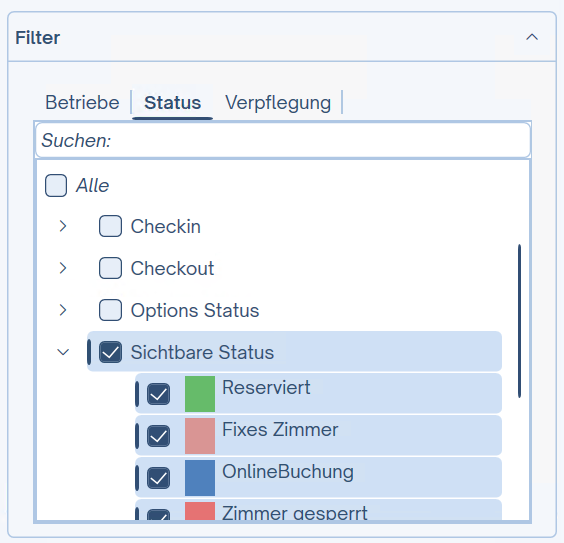
Task: Click the Suchen search field
Action: pyautogui.click(x=283, y=140)
